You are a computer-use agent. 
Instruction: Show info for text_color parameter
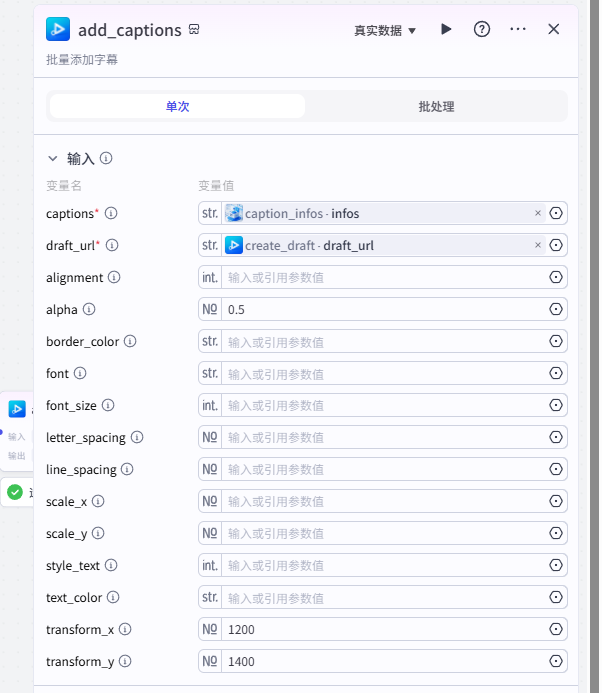113,598
